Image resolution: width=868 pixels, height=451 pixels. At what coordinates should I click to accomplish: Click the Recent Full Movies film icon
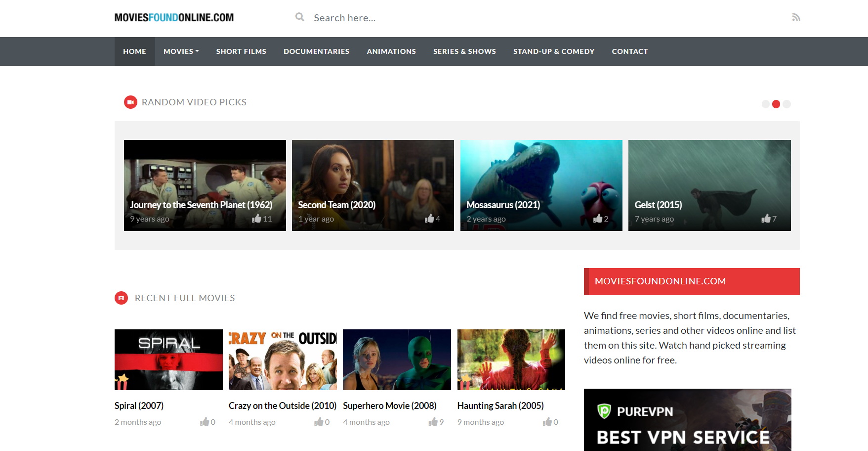click(x=121, y=298)
